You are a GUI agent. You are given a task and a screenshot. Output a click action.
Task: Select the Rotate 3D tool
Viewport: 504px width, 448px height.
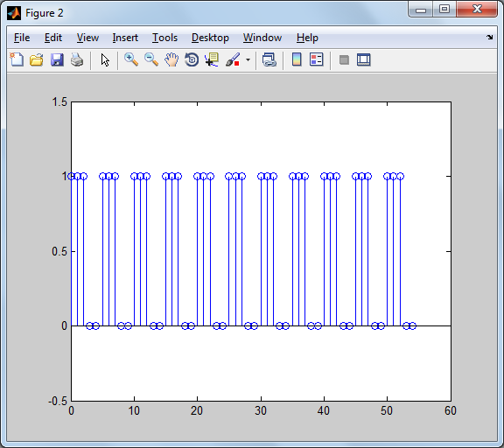pyautogui.click(x=192, y=59)
